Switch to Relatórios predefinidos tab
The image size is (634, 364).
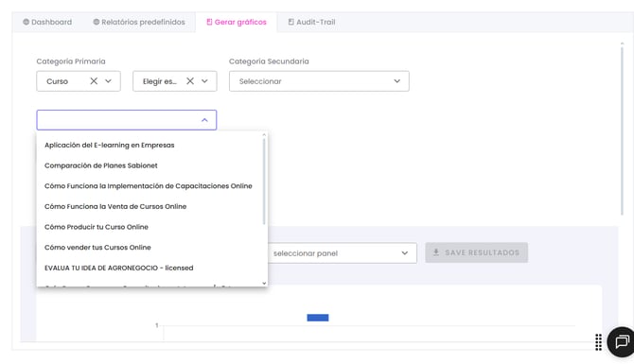[139, 23]
